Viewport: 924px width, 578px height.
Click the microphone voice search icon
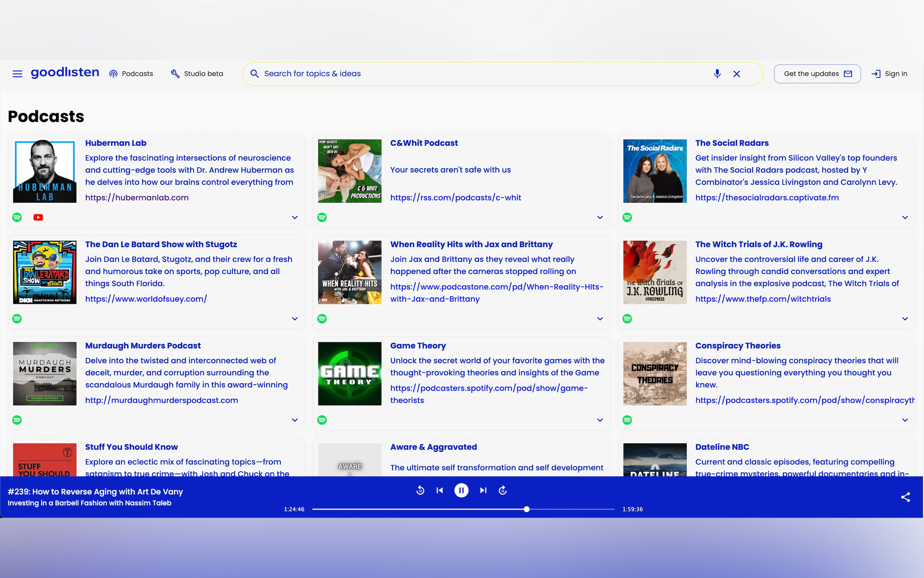pyautogui.click(x=717, y=74)
